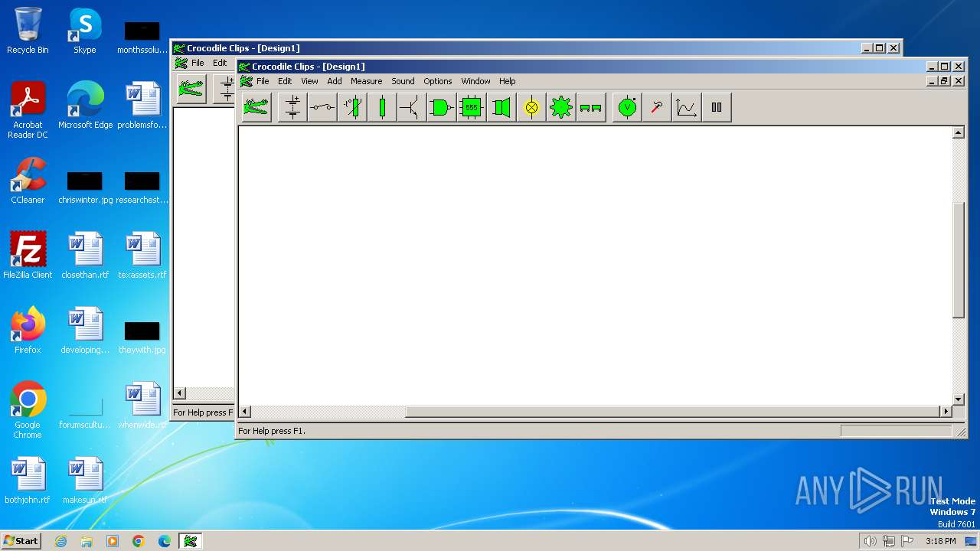This screenshot has width=980, height=551.
Task: Click vertical scrollbar down arrow in design area
Action: pos(958,399)
